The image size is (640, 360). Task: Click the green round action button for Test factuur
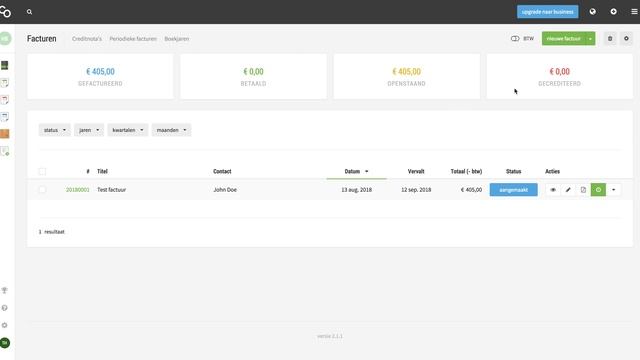598,190
